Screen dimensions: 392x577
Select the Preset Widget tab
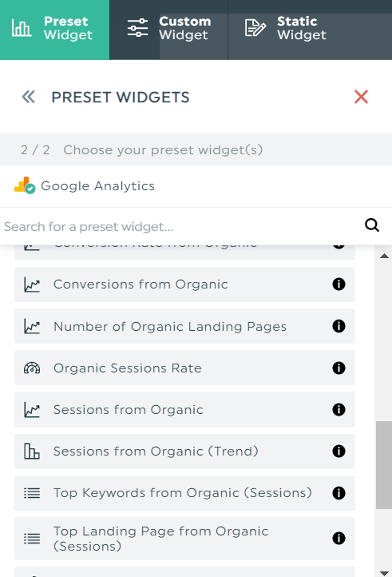pyautogui.click(x=54, y=30)
